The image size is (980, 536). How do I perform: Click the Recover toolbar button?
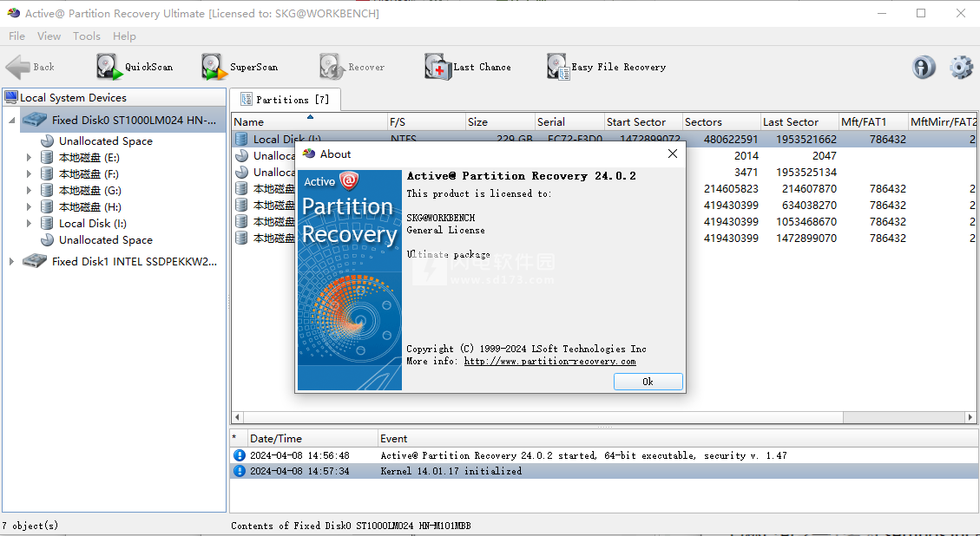[x=352, y=67]
